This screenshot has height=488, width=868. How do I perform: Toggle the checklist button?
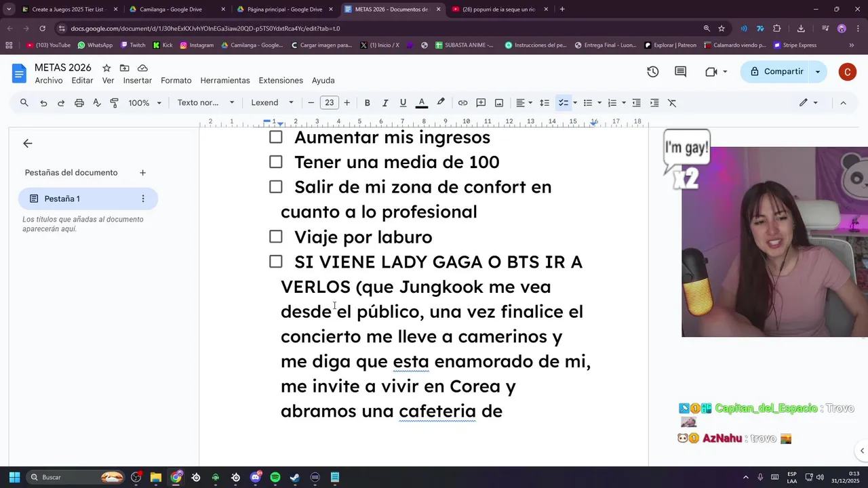tap(563, 103)
